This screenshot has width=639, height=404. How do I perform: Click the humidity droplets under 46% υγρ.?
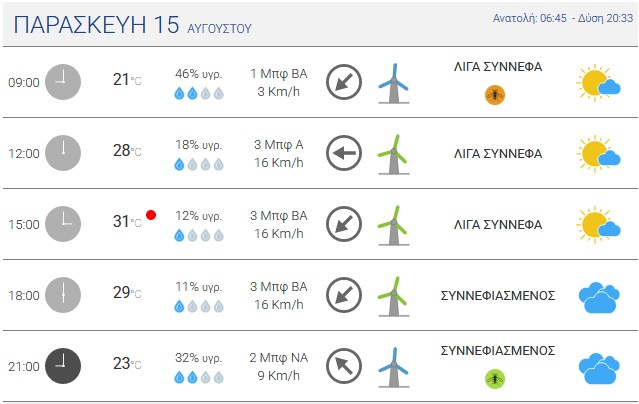tap(199, 93)
